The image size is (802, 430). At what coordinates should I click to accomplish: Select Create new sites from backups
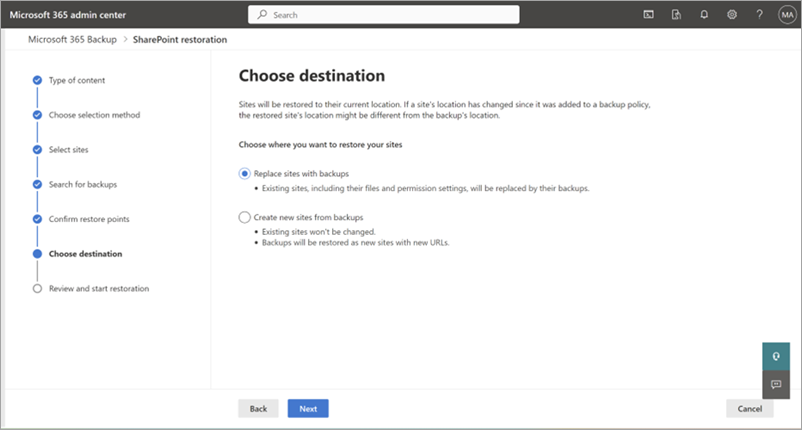point(245,217)
